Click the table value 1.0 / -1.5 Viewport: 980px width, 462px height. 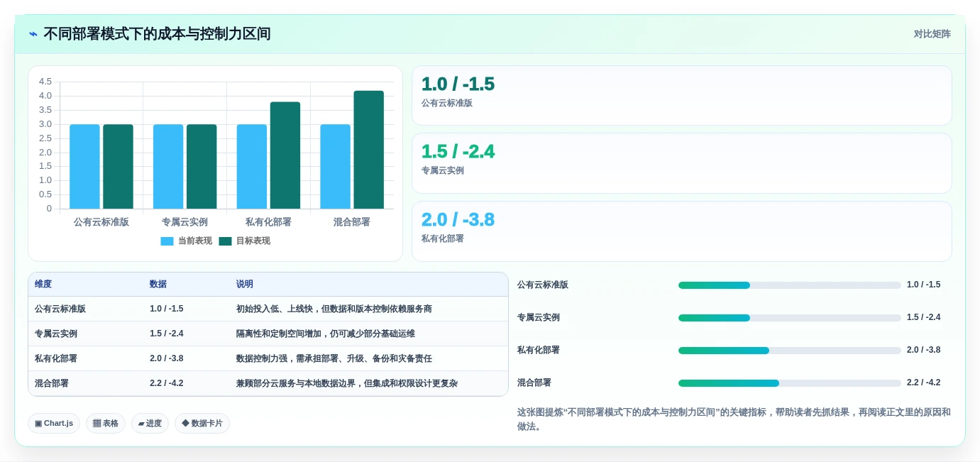tap(167, 309)
